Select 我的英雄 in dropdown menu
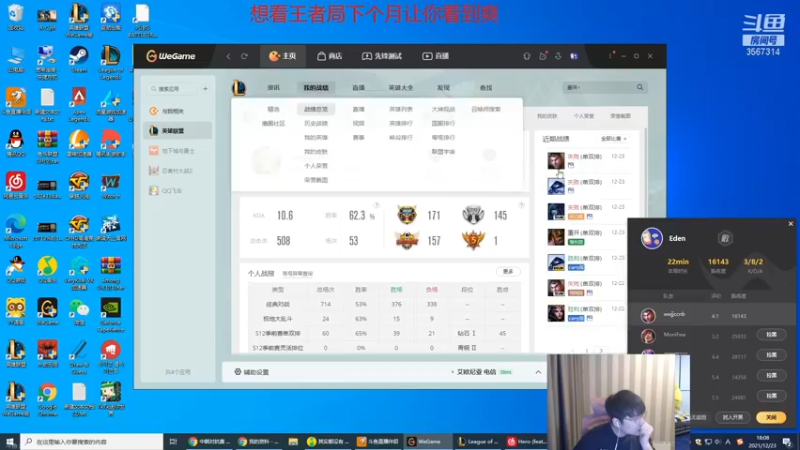Screen dimensions: 800x450 316,138
